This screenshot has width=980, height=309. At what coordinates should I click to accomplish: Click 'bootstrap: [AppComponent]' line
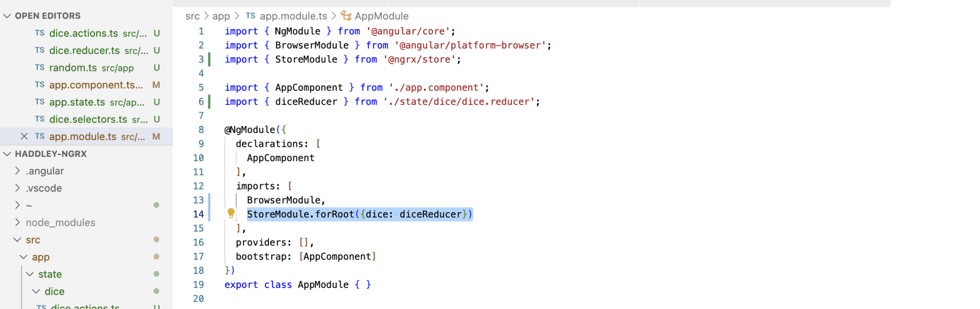point(306,256)
